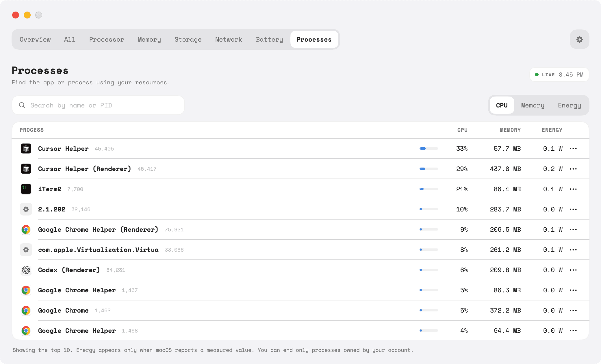
Task: Switch to the Processor tab
Action: click(x=106, y=39)
